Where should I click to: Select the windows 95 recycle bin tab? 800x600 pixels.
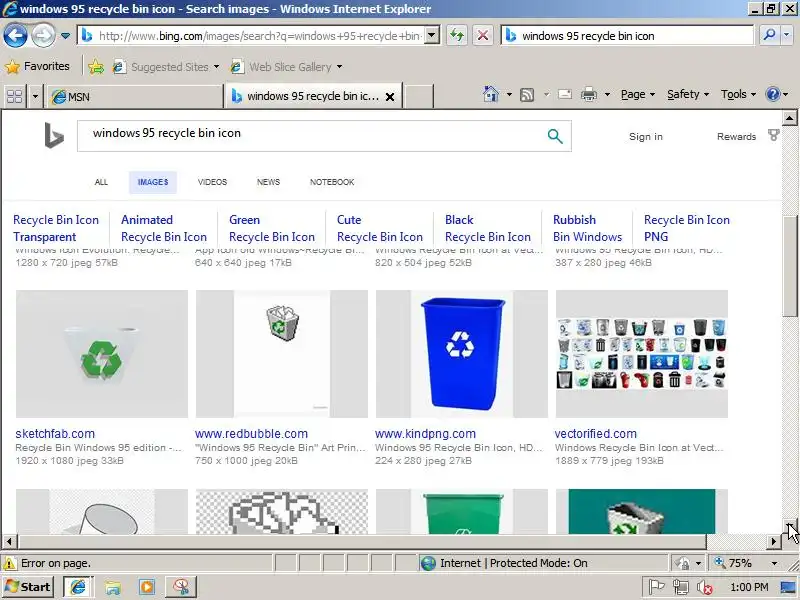(306, 96)
